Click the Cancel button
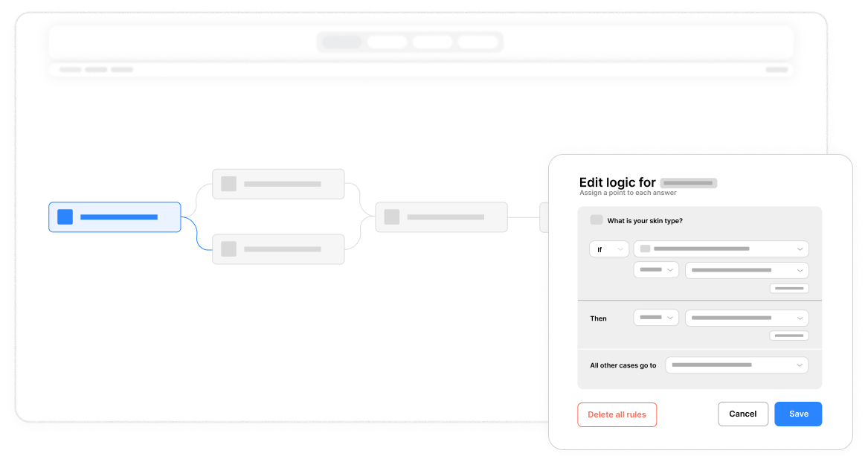 [x=743, y=414]
